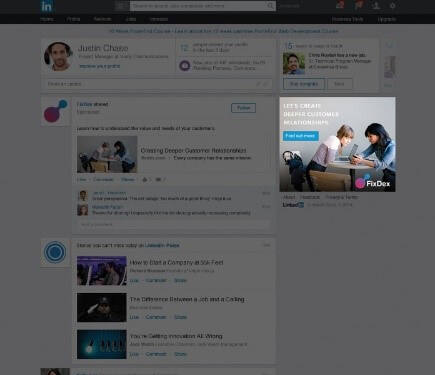
Task: Open Creating Deeper Customer Relationships article
Action: point(193,150)
